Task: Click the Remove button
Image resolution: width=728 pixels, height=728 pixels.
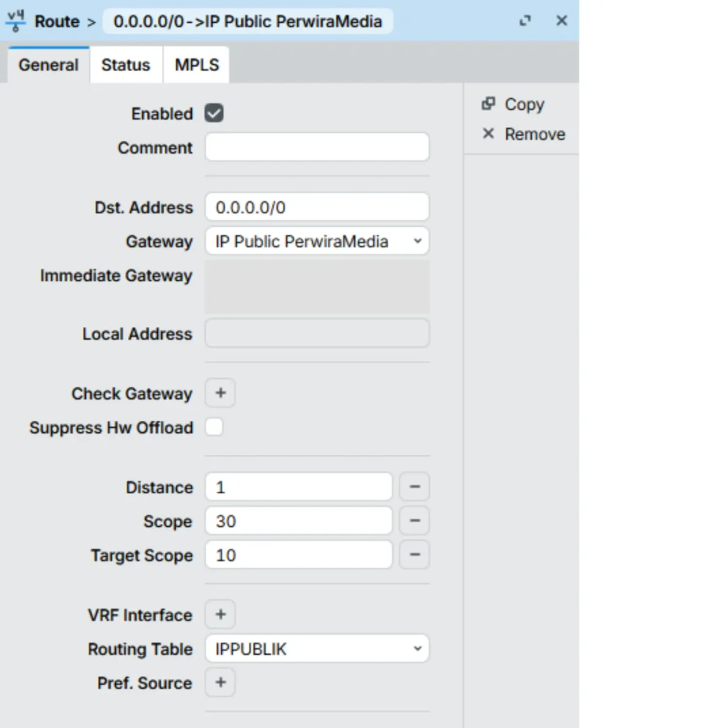Action: point(524,134)
